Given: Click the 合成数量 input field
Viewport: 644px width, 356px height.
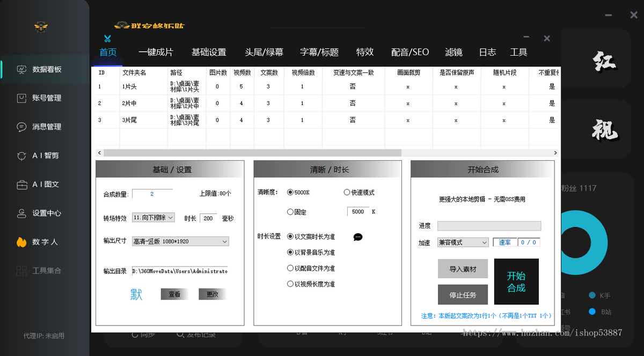Looking at the screenshot, I should (152, 194).
